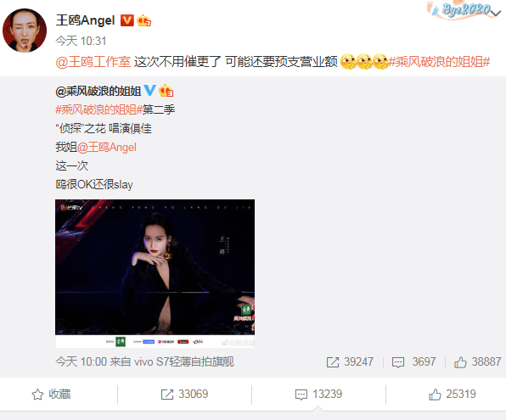The height and width of the screenshot is (420, 506).
Task: Click the original post's comment icon 3697
Action: (413, 362)
